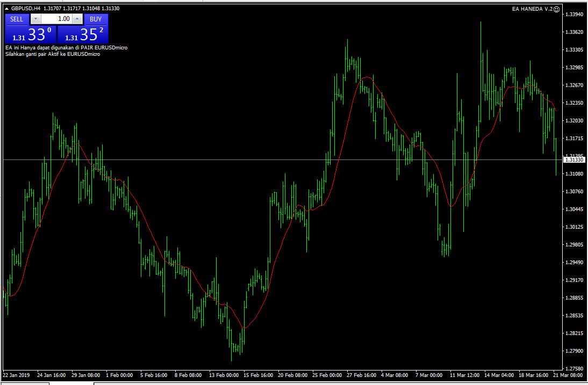Click the 1.27580 price scale label

[x=575, y=369]
